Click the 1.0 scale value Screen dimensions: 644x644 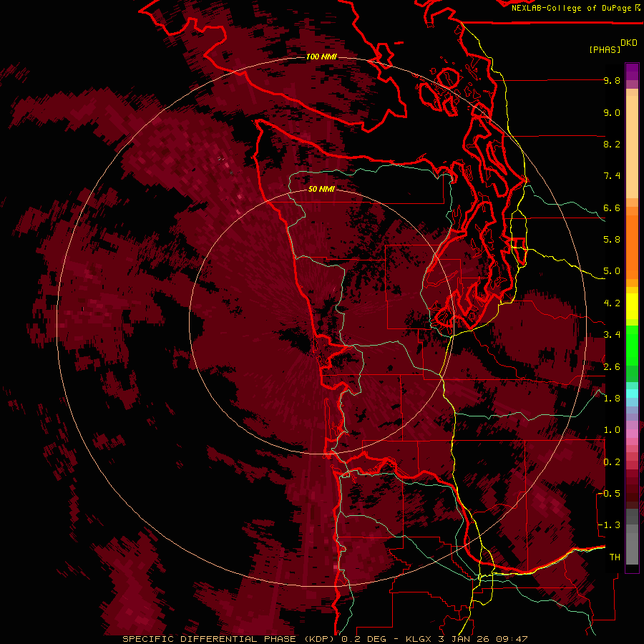612,430
